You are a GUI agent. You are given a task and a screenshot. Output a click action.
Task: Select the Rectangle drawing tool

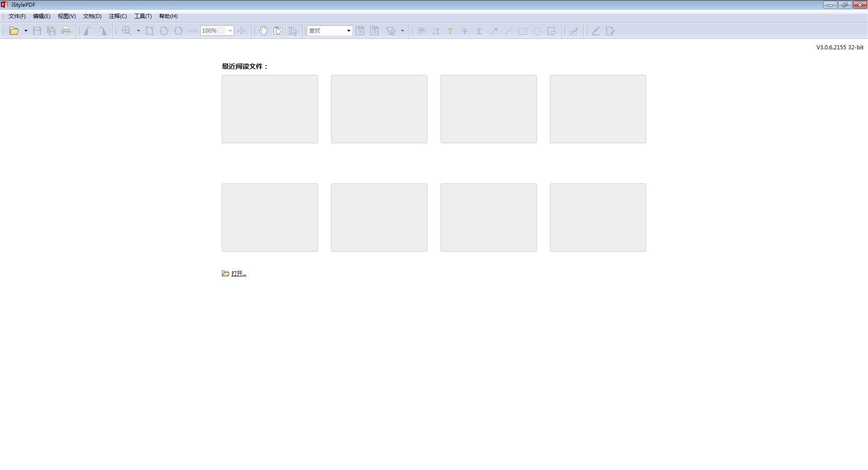pos(523,31)
